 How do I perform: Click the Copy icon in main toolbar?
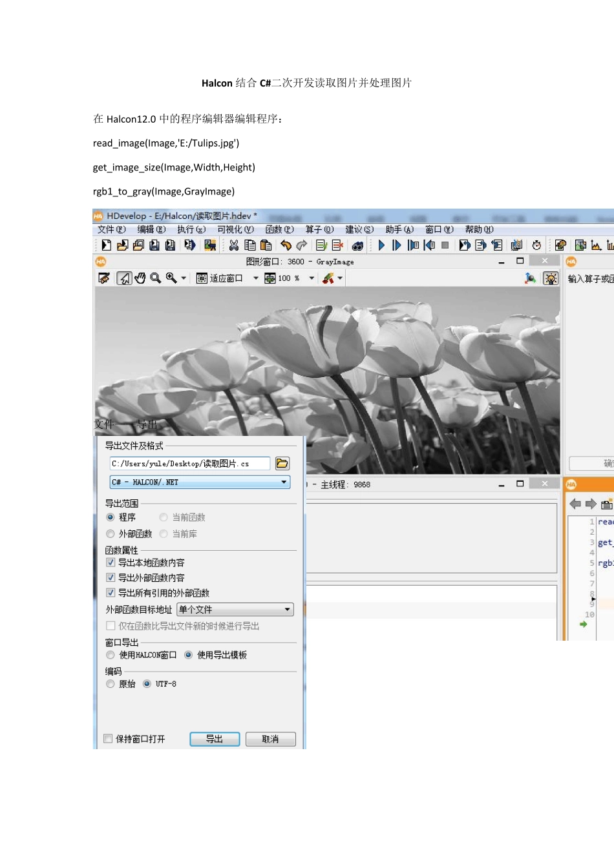point(250,245)
